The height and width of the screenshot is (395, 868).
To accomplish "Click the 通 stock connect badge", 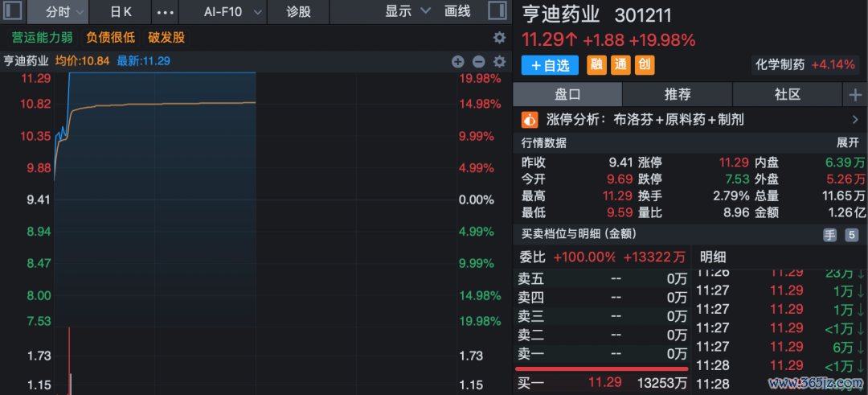I will 620,65.
